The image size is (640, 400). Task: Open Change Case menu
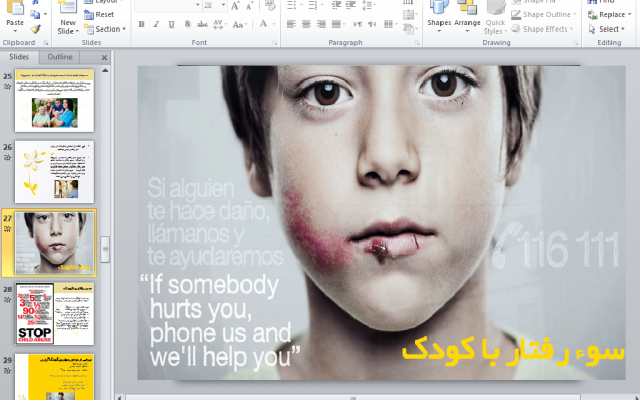(240, 24)
